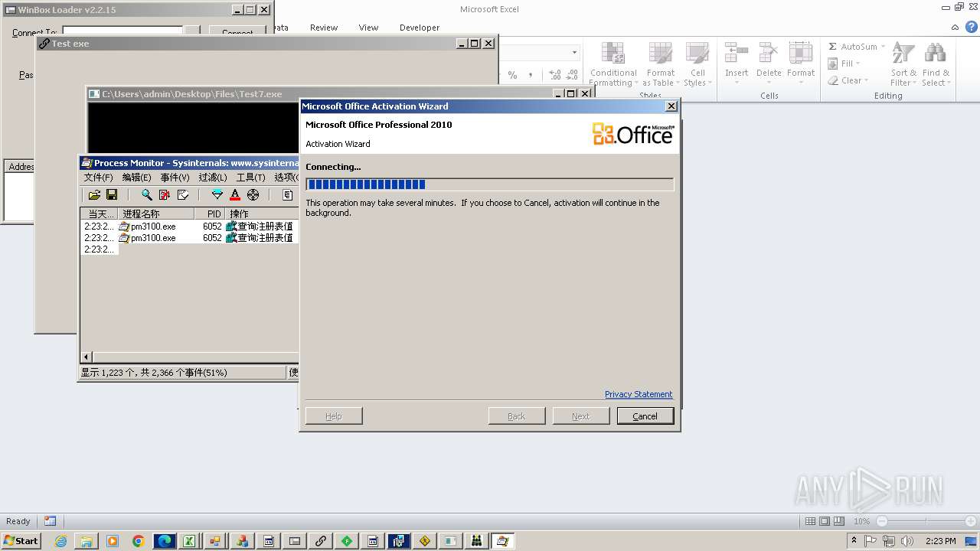Screen dimensions: 980x551
Task: Click volume speaker icon in system tray
Action: pyautogui.click(x=906, y=541)
